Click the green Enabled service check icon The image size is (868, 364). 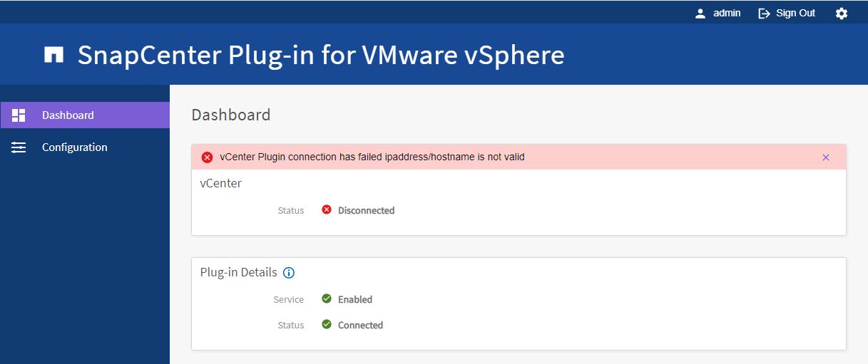(x=327, y=299)
